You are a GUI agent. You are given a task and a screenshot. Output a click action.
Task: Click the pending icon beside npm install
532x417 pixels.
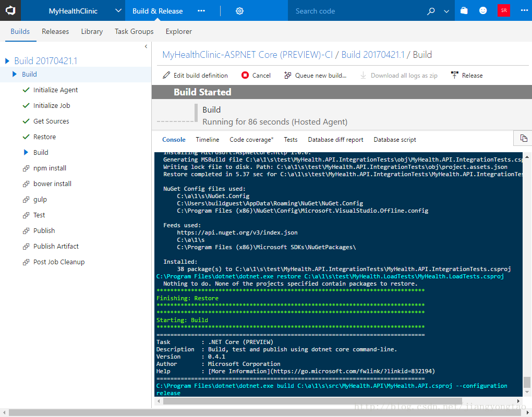coord(26,168)
